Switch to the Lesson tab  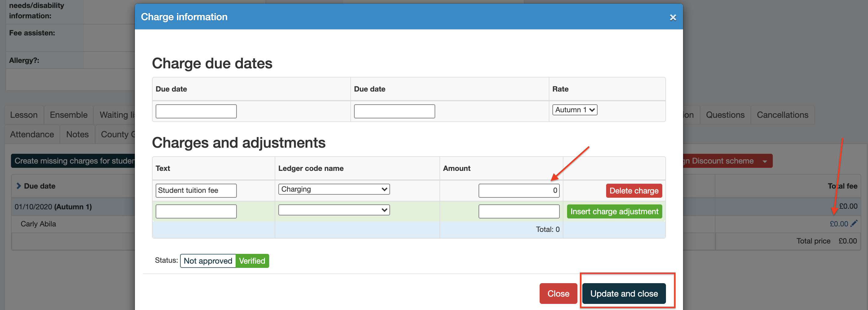coord(24,115)
